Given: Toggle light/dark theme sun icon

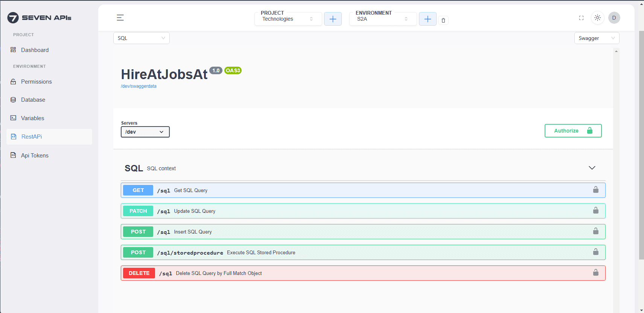Looking at the screenshot, I should 597,18.
